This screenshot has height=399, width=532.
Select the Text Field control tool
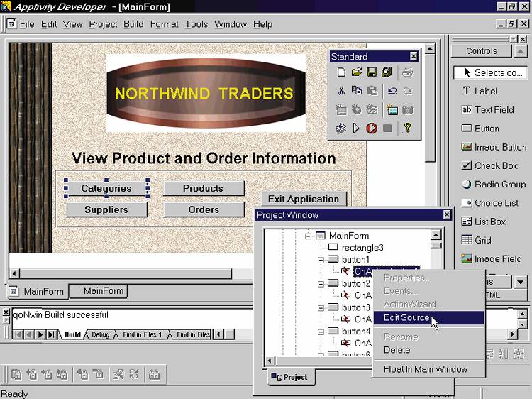coord(487,109)
